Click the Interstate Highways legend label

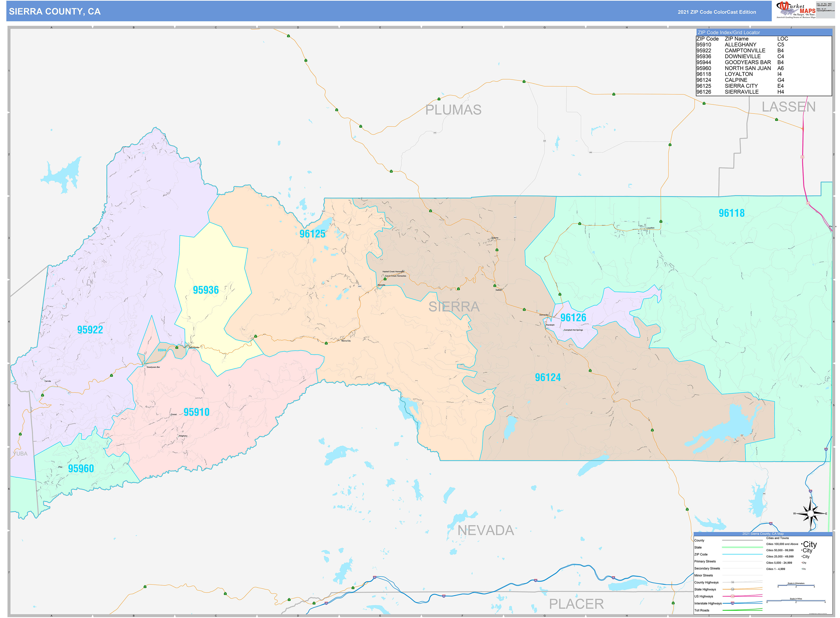coord(708,604)
